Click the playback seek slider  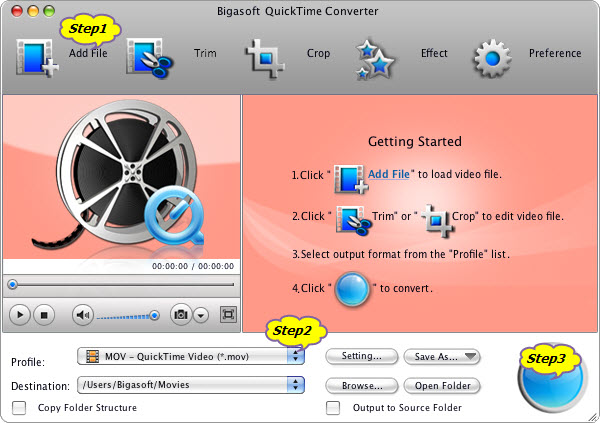point(120,284)
